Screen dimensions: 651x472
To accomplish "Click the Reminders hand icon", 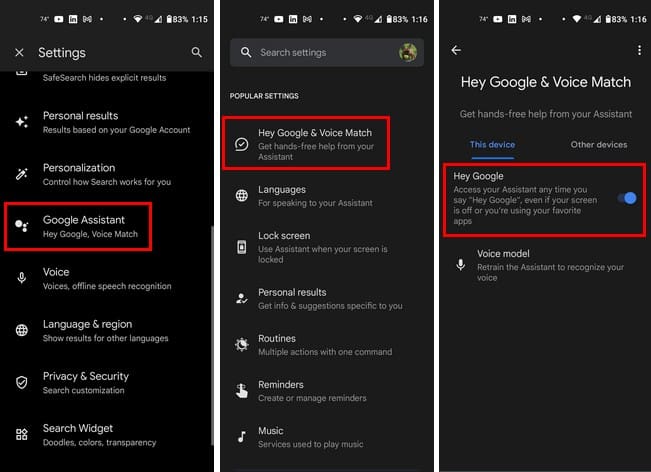I will [x=242, y=391].
